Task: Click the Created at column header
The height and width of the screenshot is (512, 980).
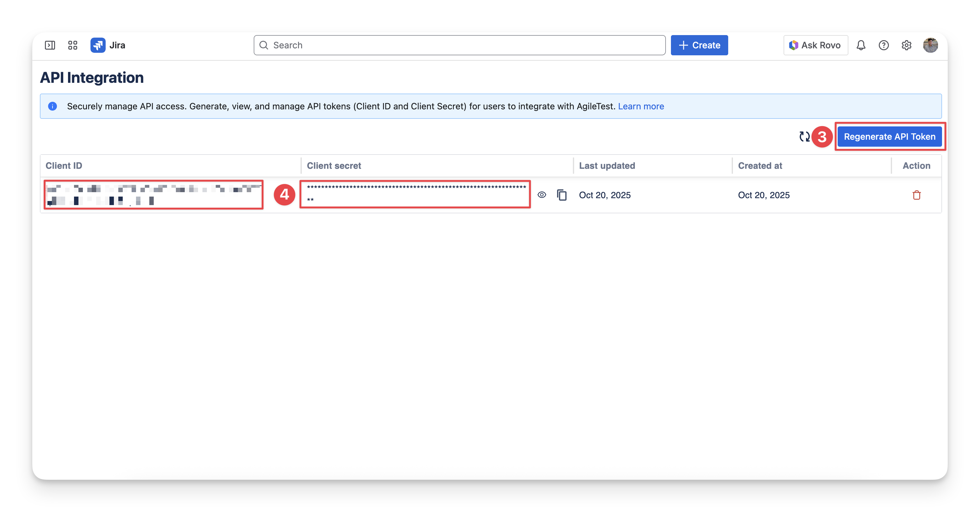Action: pos(760,166)
